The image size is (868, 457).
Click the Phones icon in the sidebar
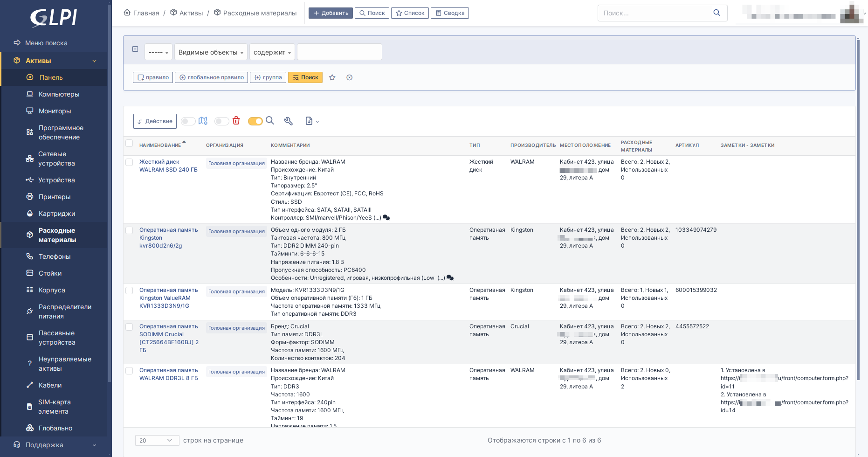coord(30,256)
